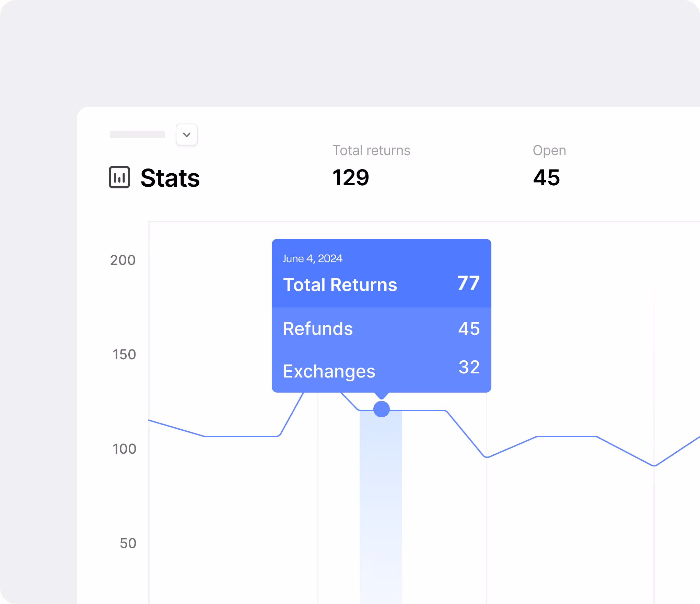This screenshot has width=700, height=604.
Task: Click the 150 y-axis label
Action: [x=124, y=355]
